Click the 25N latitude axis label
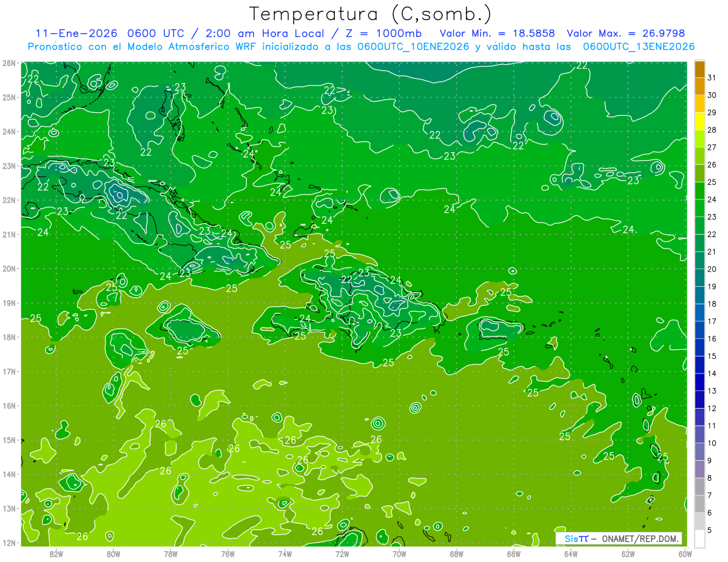728x562 pixels. point(8,97)
